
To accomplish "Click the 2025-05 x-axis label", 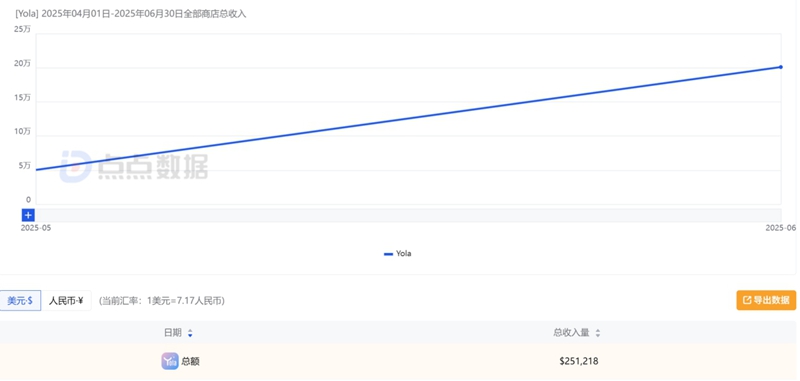I will 36,228.
